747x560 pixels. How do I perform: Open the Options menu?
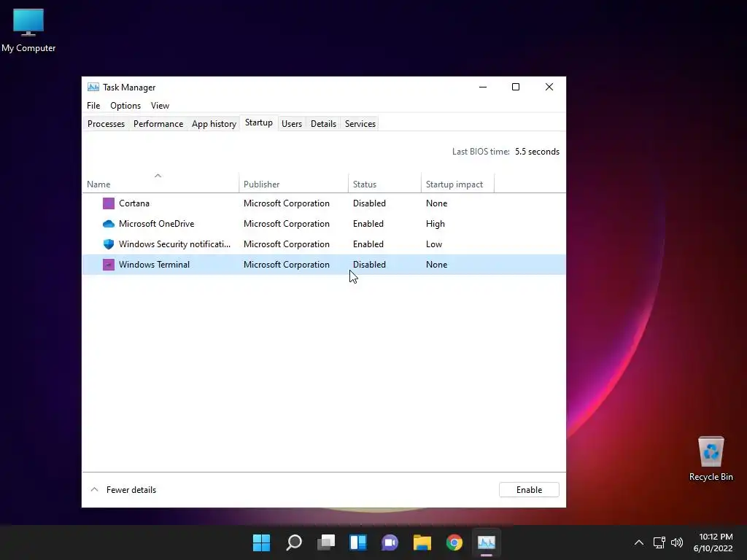(125, 106)
